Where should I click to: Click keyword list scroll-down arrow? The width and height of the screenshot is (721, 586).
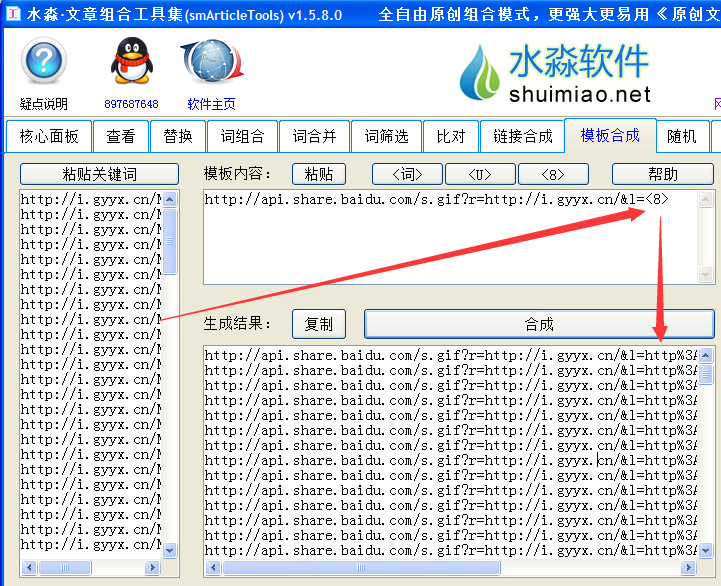pyautogui.click(x=170, y=550)
